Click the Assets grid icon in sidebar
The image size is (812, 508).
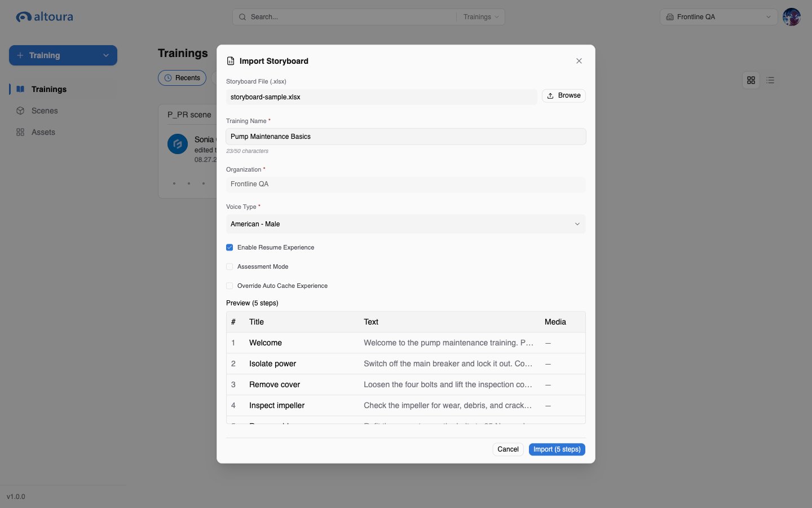20,132
